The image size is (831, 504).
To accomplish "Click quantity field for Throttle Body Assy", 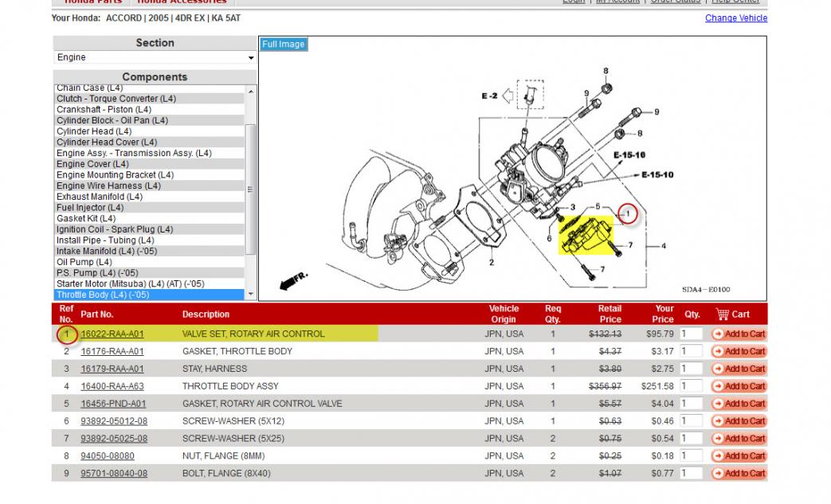I will point(691,386).
